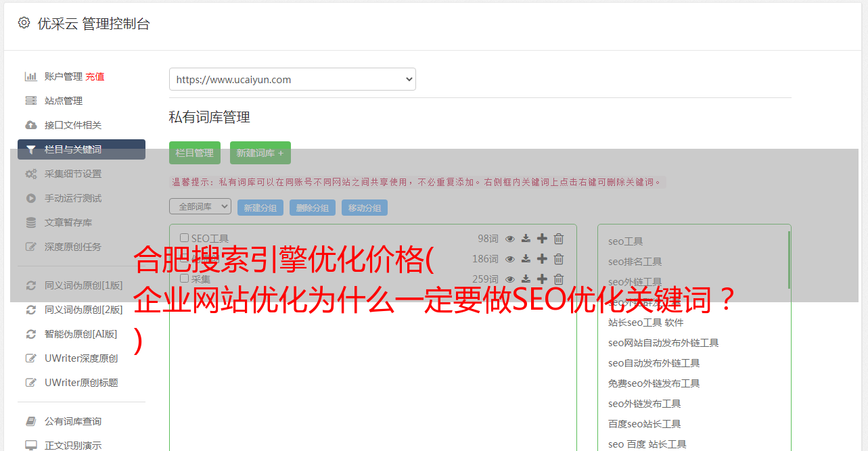This screenshot has height=451, width=868.
Task: Click the trash icon in the 186词 row
Action: tap(559, 259)
